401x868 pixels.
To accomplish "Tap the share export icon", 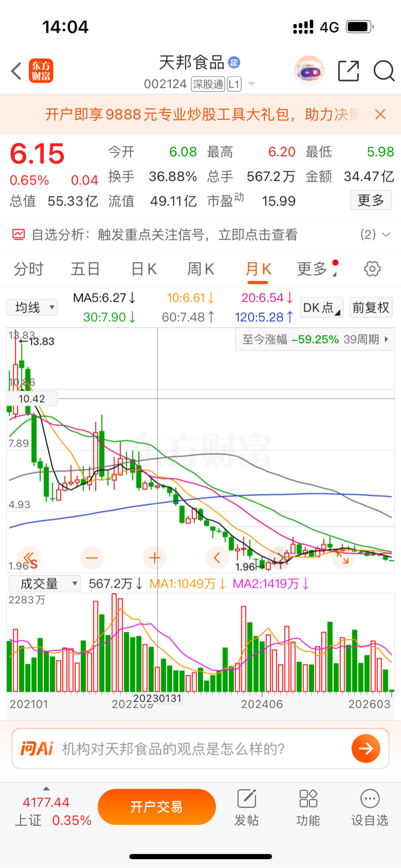I will click(x=348, y=71).
